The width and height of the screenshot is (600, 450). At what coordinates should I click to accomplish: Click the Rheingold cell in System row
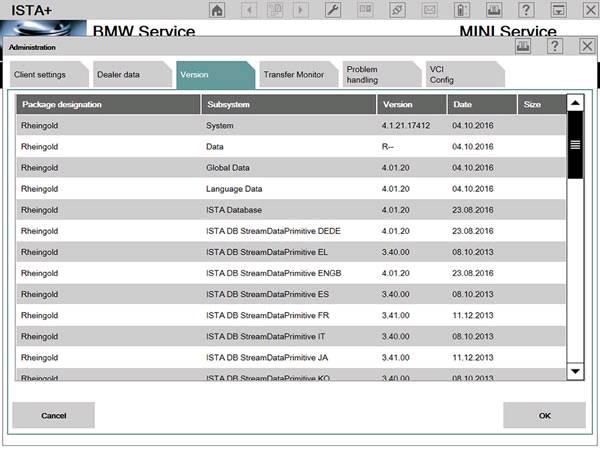pyautogui.click(x=39, y=126)
